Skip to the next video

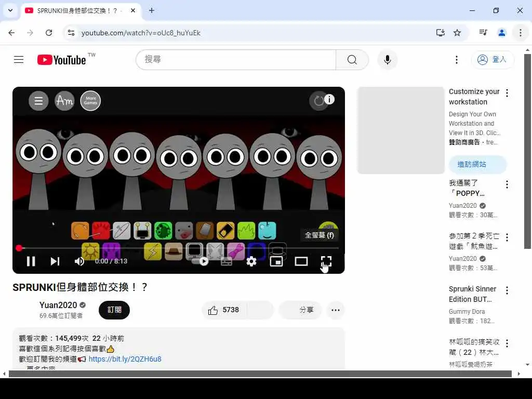pos(55,261)
